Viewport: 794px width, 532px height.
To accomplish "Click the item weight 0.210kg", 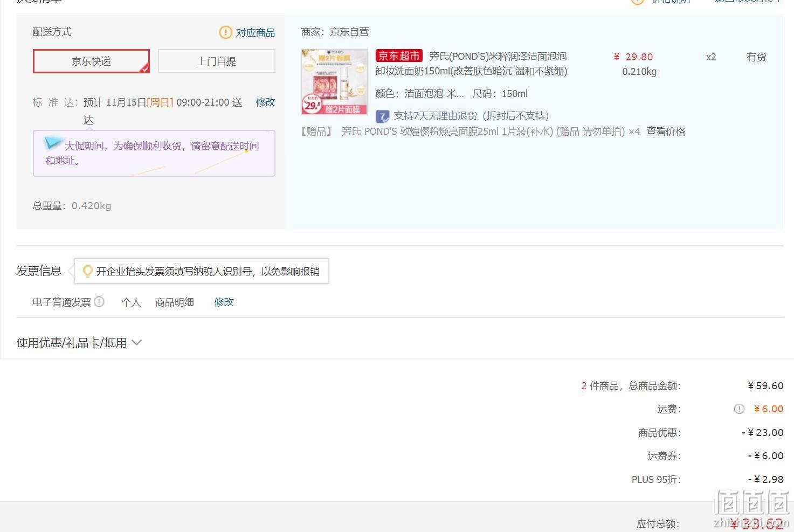I will point(639,71).
